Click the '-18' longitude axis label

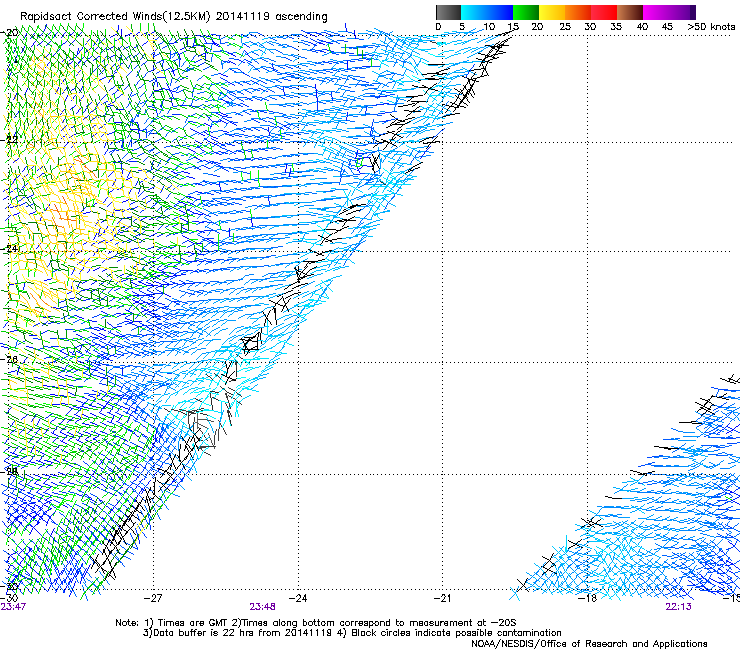[x=588, y=599]
